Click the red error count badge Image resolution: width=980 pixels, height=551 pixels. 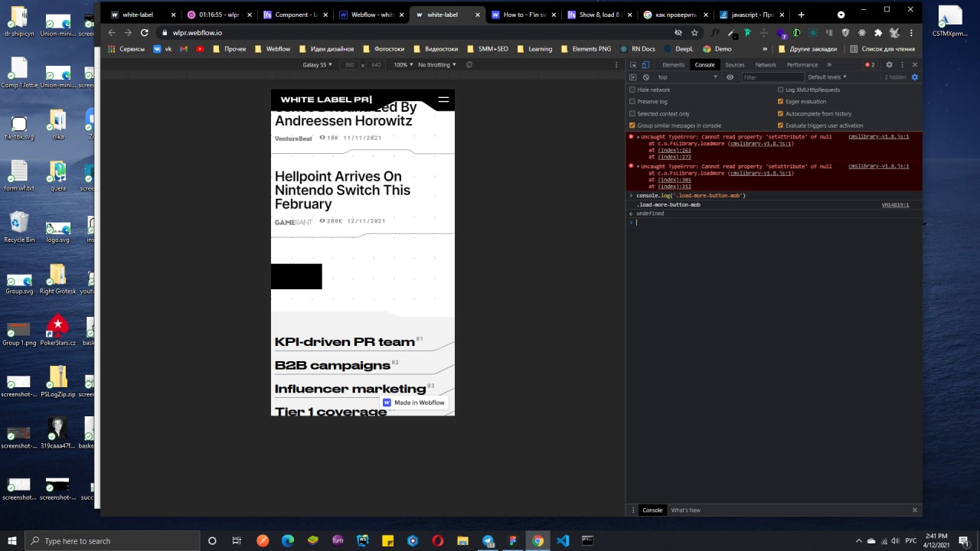pos(870,65)
